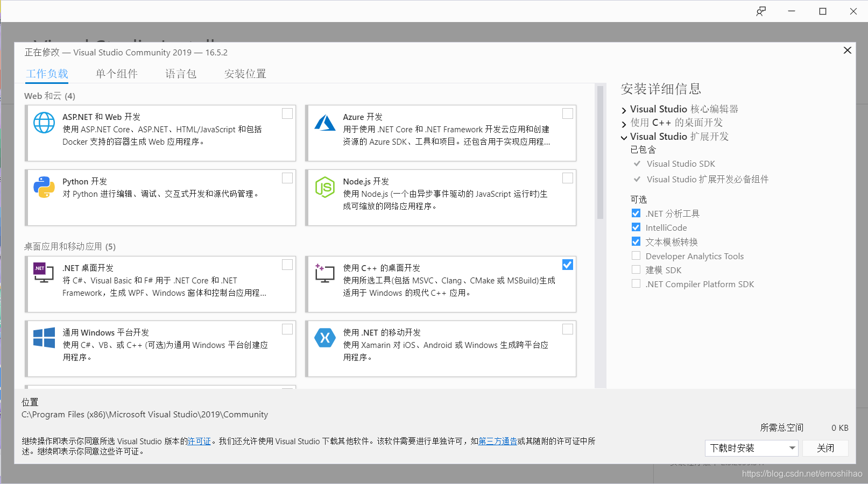Switch to the 单个组件 tab
This screenshot has width=868, height=484.
[x=117, y=74]
